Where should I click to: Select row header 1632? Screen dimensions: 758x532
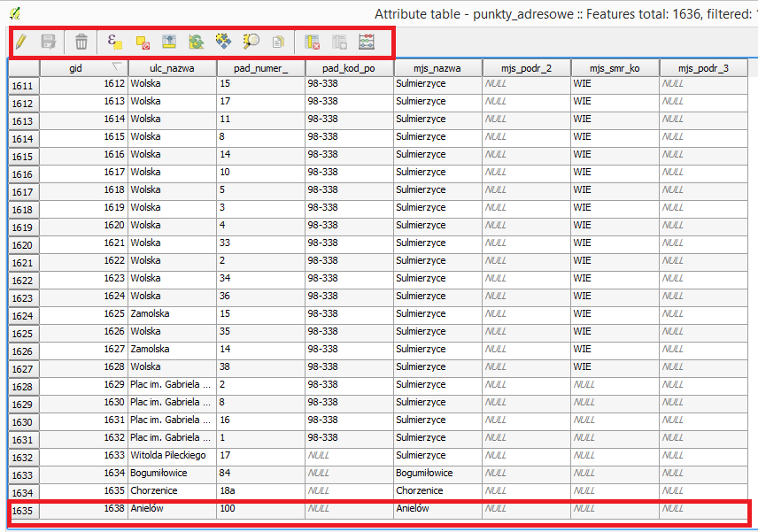[x=24, y=458]
